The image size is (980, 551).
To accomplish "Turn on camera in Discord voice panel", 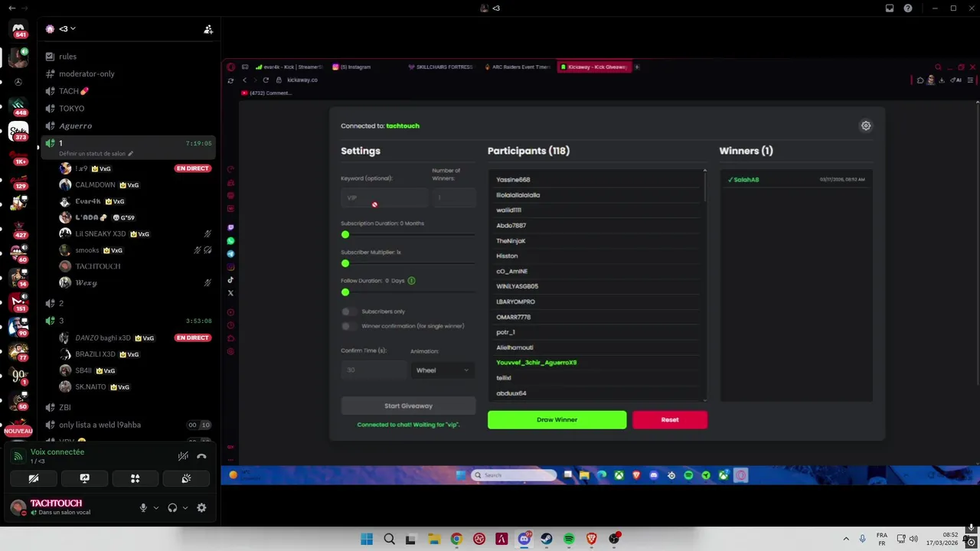I will coord(34,478).
